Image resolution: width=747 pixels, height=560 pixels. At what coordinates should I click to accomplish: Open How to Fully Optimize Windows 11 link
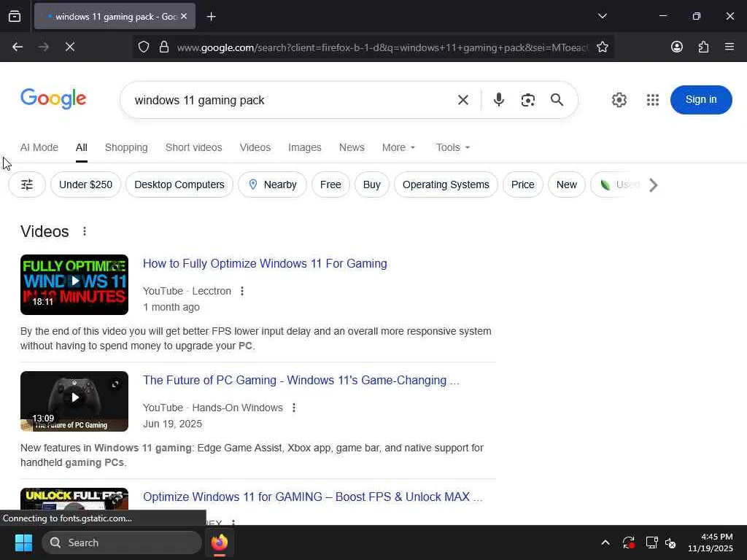[x=265, y=264]
